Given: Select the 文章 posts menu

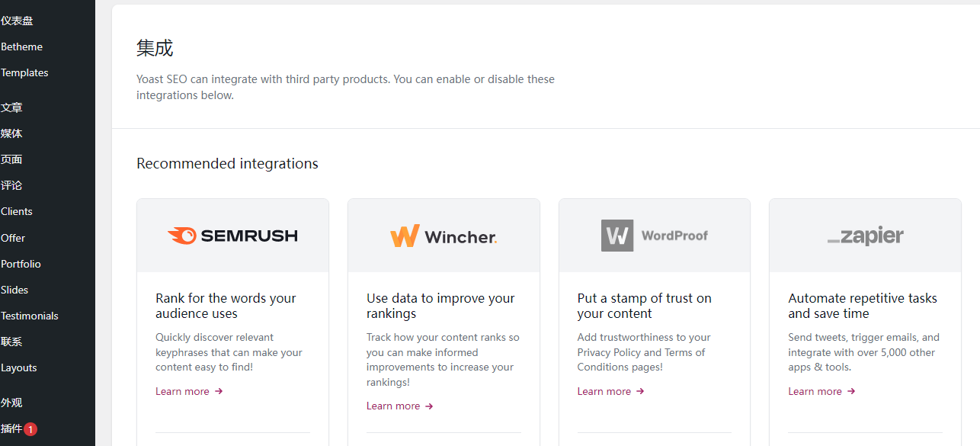Looking at the screenshot, I should (11, 107).
